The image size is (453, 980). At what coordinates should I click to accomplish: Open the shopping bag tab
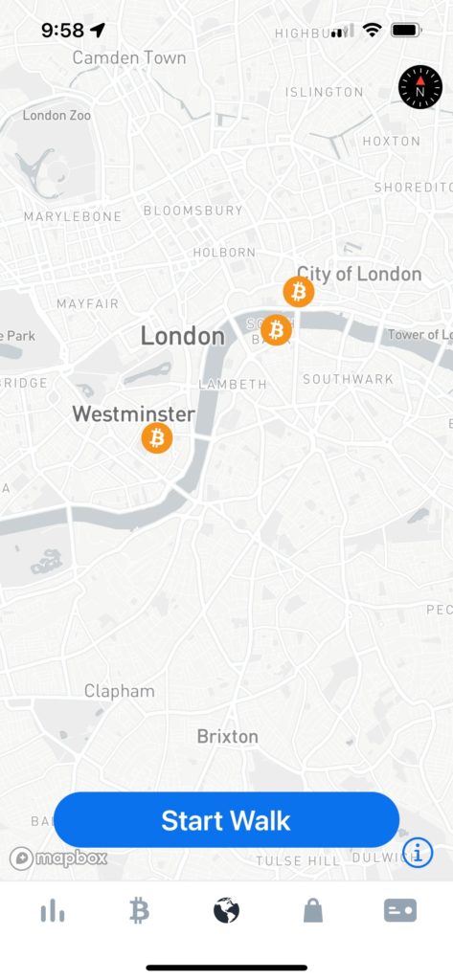(313, 911)
